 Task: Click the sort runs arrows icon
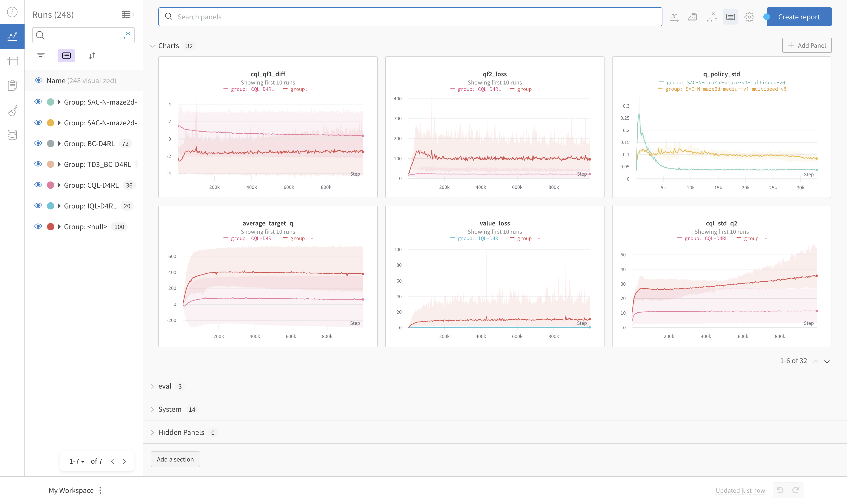pos(92,56)
